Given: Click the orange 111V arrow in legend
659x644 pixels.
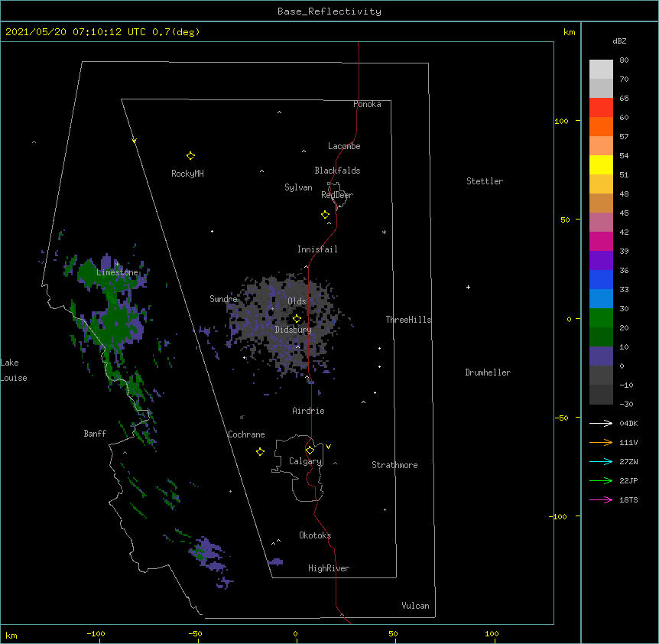Looking at the screenshot, I should coord(601,442).
